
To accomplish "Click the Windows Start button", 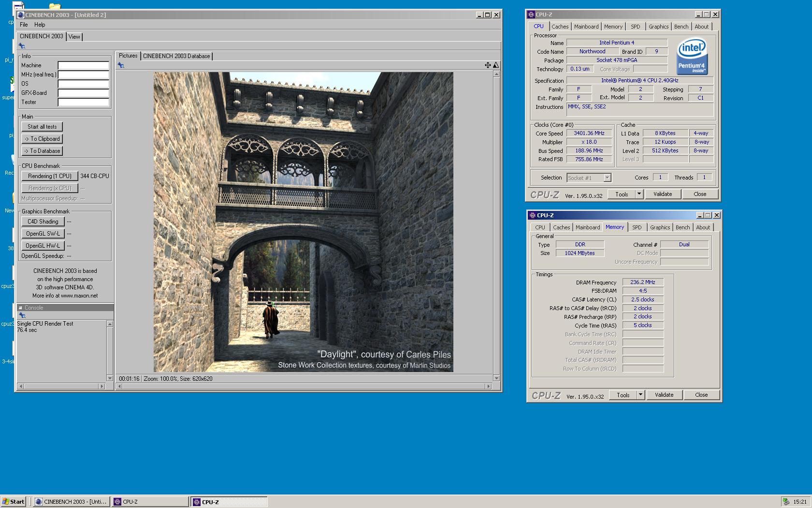I will 14,502.
